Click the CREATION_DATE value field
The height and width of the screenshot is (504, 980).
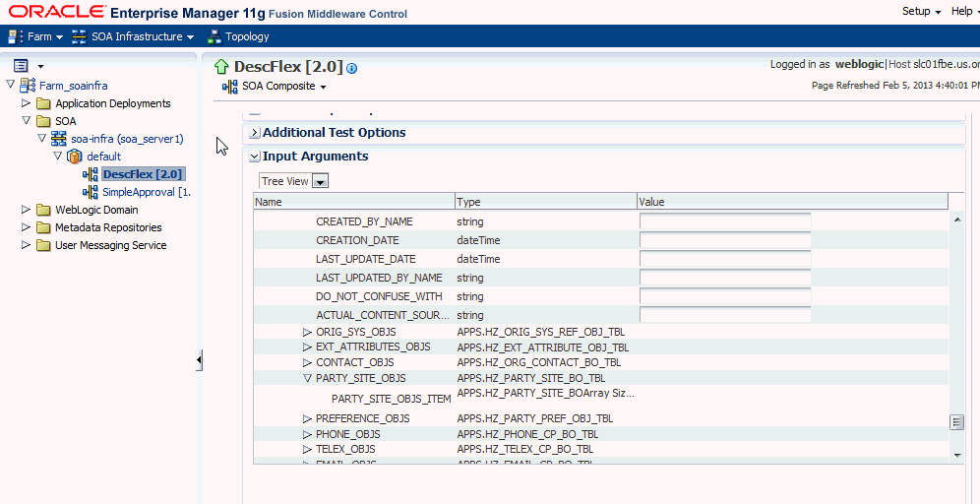click(x=725, y=240)
